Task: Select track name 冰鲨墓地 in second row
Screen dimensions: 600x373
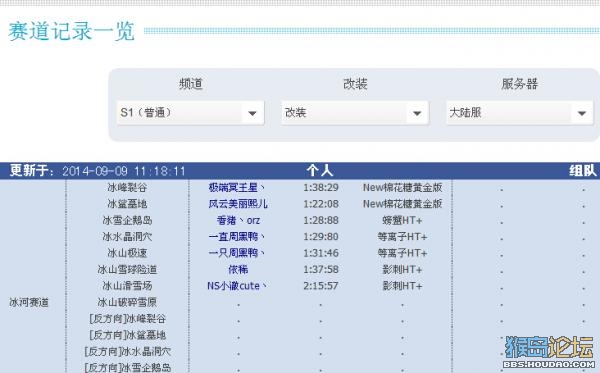Action: [x=127, y=204]
